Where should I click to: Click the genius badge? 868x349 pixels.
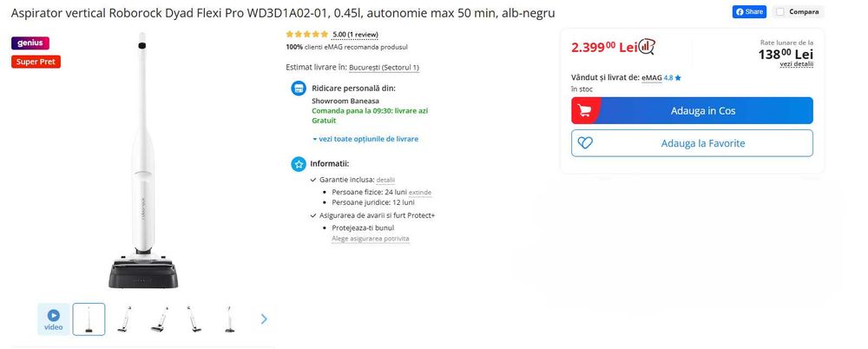(x=30, y=43)
